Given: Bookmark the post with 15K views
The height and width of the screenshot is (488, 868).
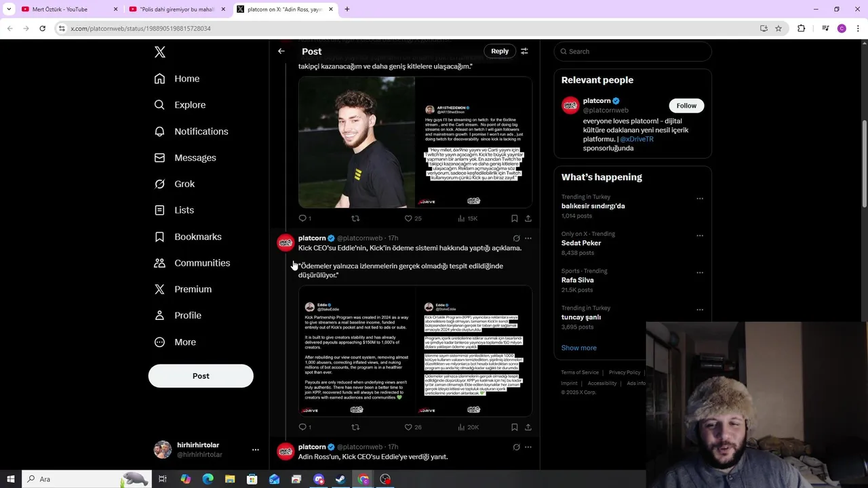Looking at the screenshot, I should coord(515,218).
